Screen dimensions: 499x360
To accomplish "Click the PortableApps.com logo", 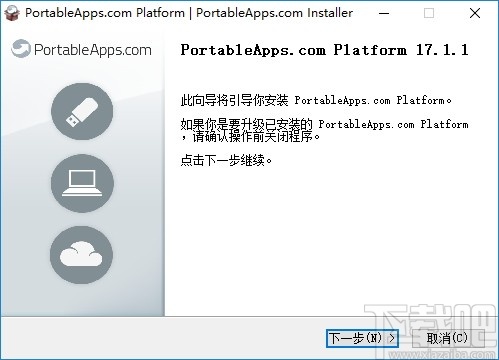I will (x=81, y=50).
